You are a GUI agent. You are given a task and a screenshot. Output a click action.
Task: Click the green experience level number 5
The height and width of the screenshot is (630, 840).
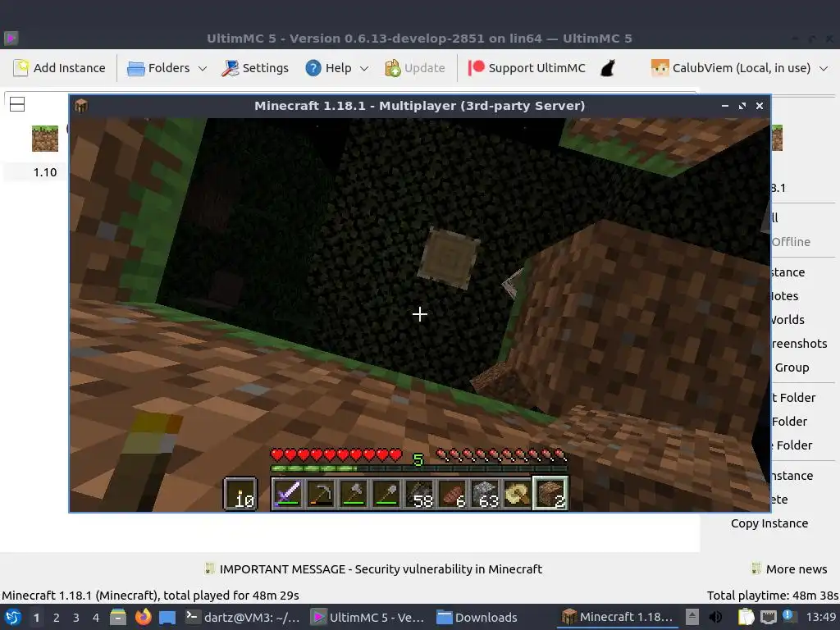click(x=418, y=459)
